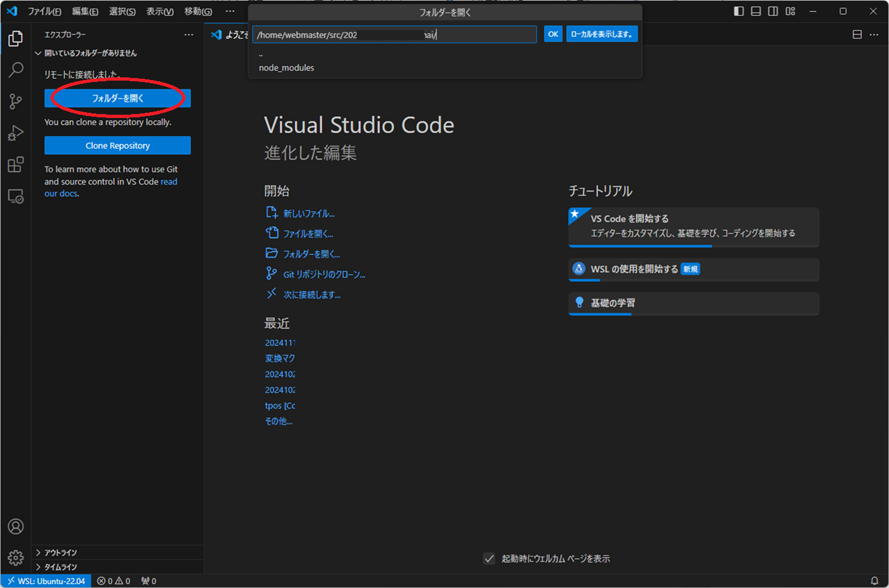The image size is (889, 588).
Task: Click the read our docs link
Action: coord(169,182)
